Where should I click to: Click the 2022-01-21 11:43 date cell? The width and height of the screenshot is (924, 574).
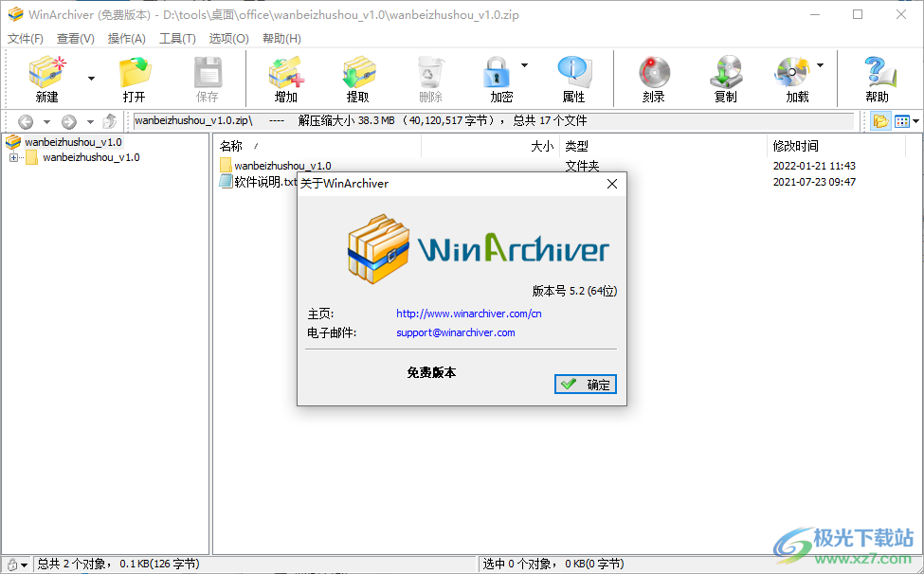(x=814, y=166)
